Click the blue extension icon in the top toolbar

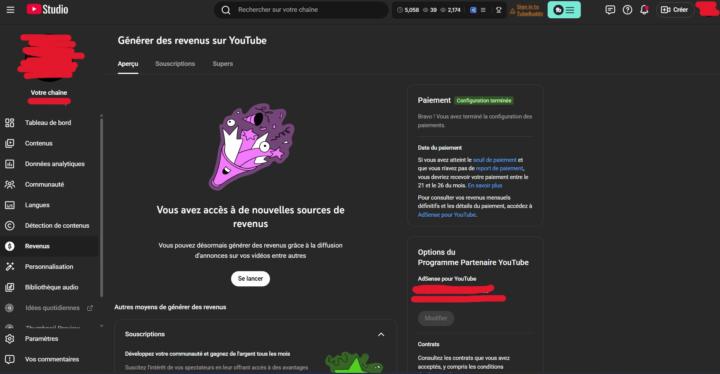(x=473, y=10)
